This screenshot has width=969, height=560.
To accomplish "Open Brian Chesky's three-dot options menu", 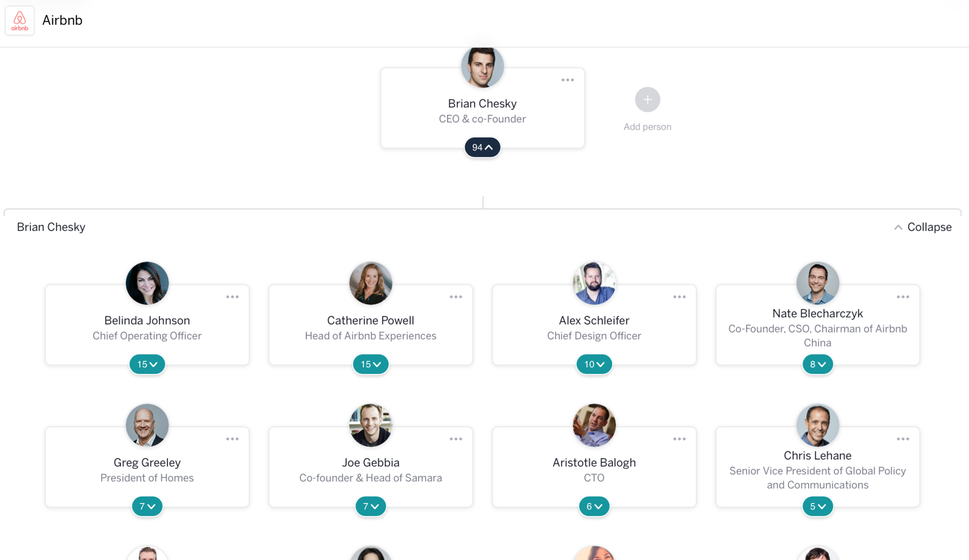I will pos(567,80).
